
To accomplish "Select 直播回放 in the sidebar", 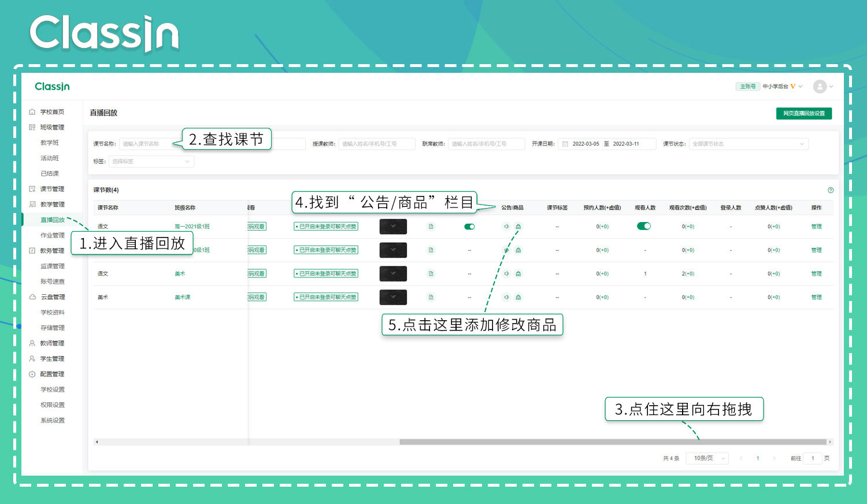I will coord(53,220).
